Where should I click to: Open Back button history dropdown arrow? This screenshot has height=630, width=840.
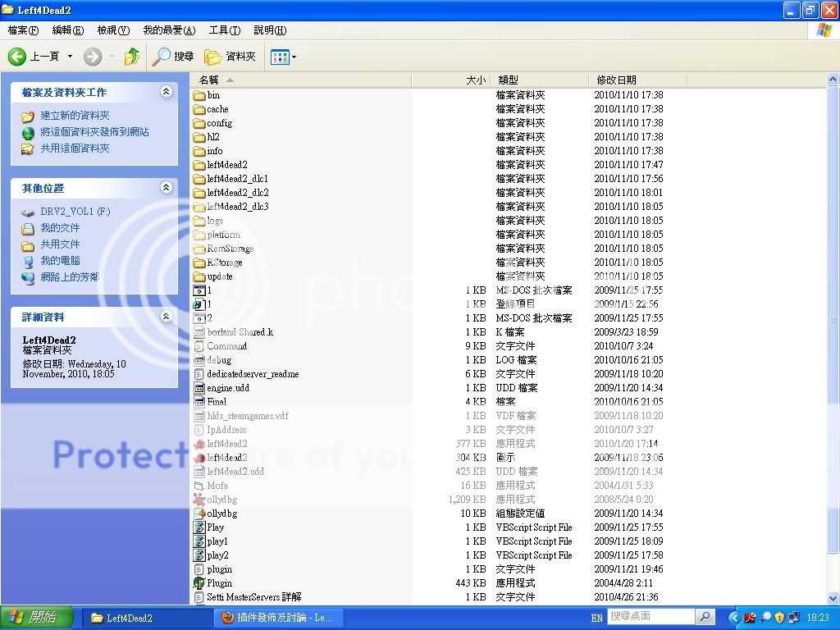pos(70,57)
